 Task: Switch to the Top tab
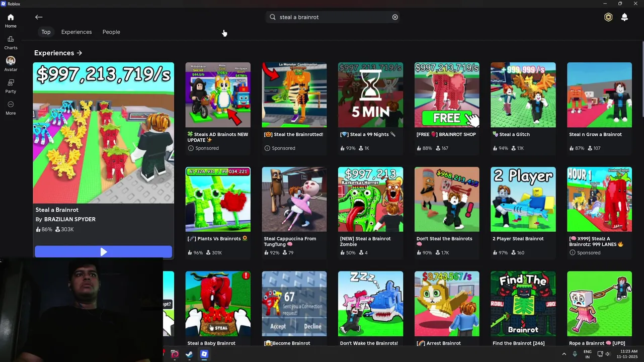tap(46, 32)
